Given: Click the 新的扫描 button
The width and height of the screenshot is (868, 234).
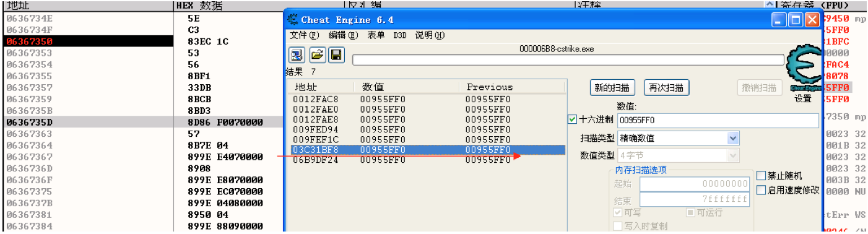Looking at the screenshot, I should 612,87.
